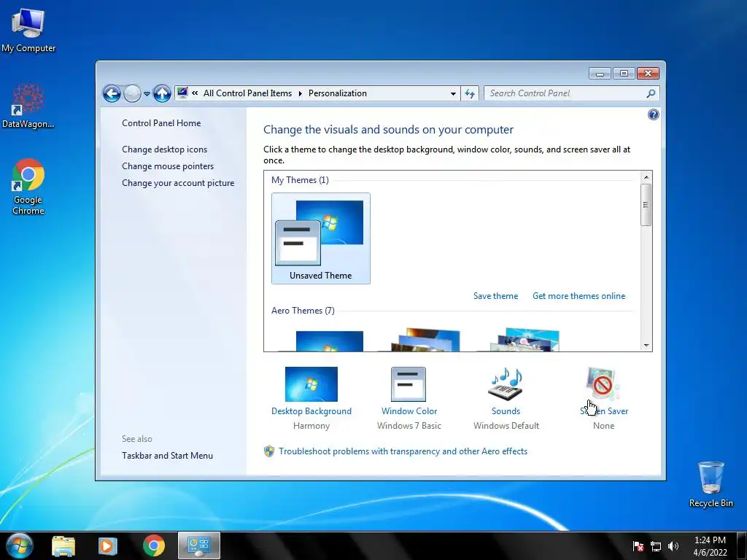
Task: Expand the chevron before All Control Panel Items
Action: [195, 93]
